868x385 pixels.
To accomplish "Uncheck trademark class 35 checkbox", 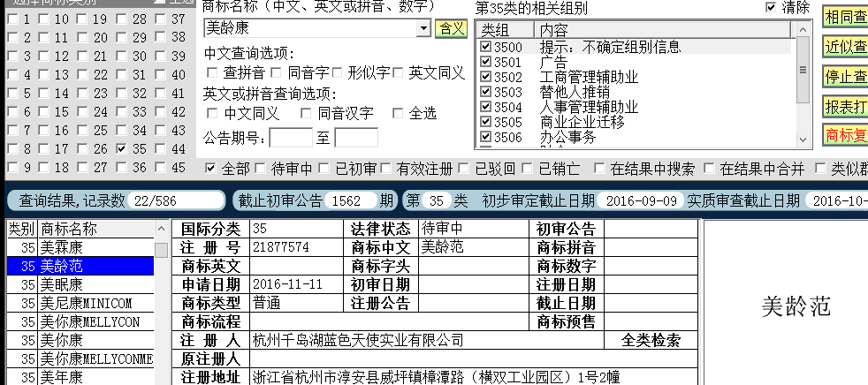I will [x=122, y=149].
